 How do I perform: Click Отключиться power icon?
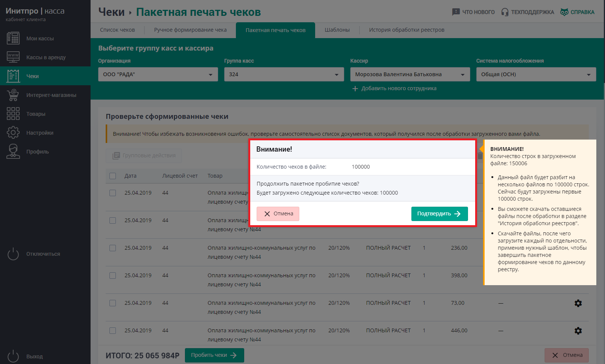click(x=13, y=254)
